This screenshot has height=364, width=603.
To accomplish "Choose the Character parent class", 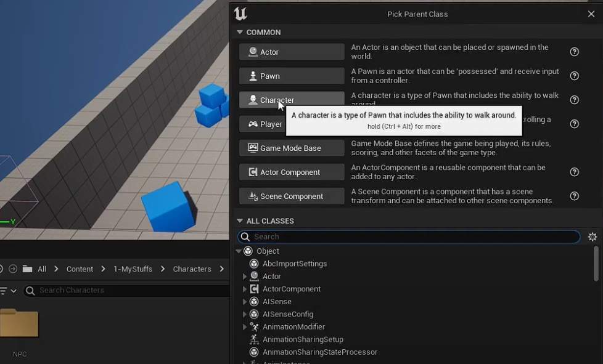I will pyautogui.click(x=292, y=100).
